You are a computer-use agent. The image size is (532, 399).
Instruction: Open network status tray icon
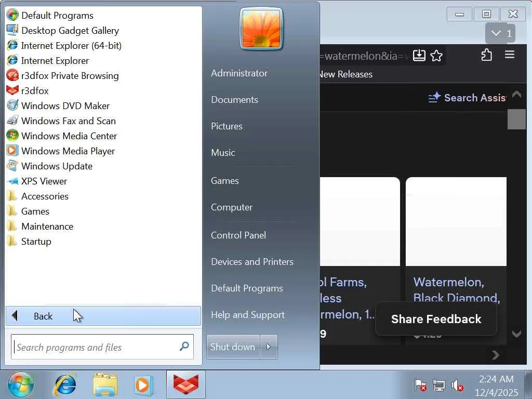coord(438,385)
